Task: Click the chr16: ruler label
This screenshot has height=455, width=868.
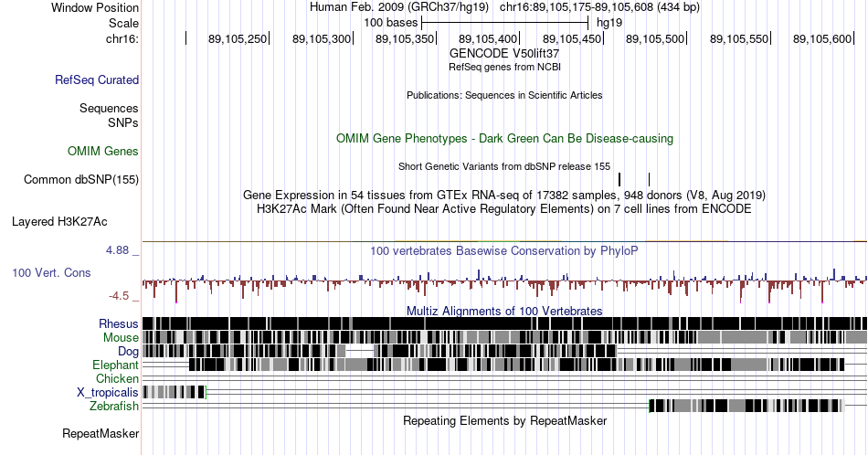Action: [x=122, y=38]
